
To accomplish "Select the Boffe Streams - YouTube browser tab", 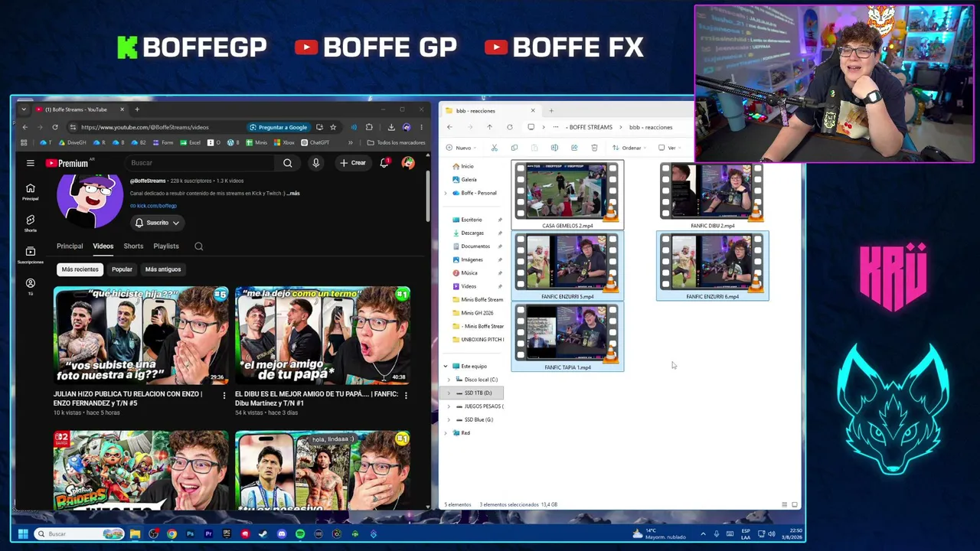I will (x=80, y=109).
